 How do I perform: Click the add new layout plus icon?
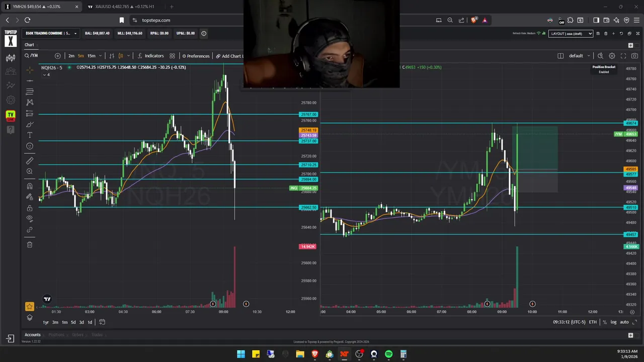pyautogui.click(x=613, y=34)
